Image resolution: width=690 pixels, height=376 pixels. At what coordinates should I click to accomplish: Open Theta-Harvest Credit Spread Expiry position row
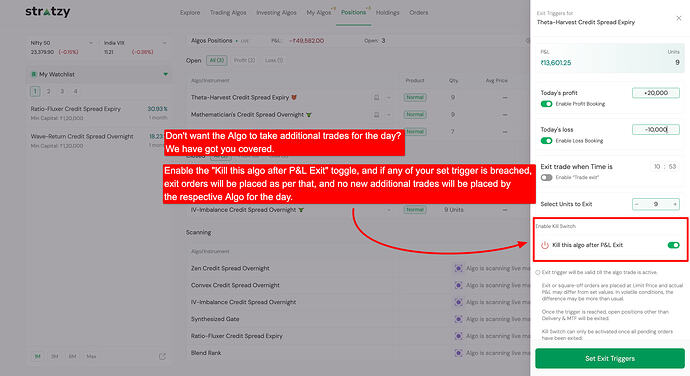coord(357,97)
